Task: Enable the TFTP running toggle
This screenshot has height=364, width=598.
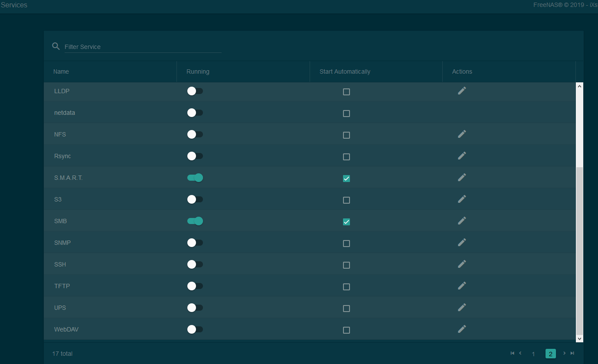Action: coord(195,286)
